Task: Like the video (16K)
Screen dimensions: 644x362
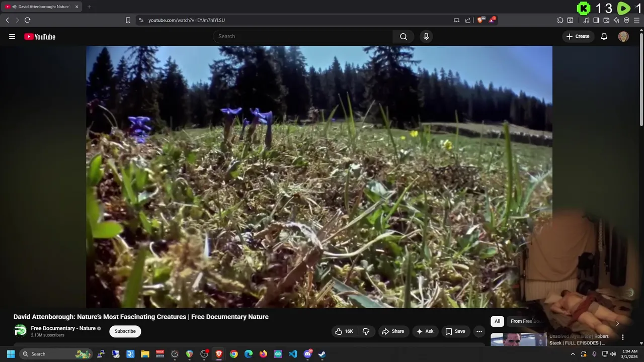Action: click(x=345, y=331)
